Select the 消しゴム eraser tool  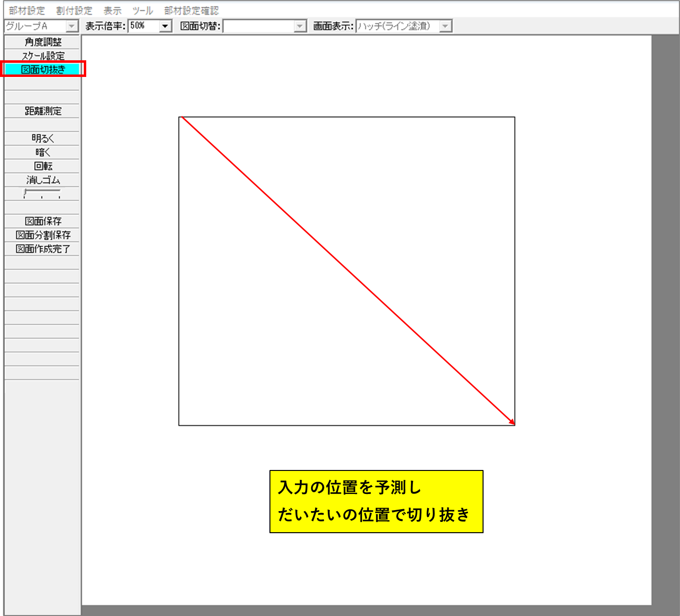[43, 180]
